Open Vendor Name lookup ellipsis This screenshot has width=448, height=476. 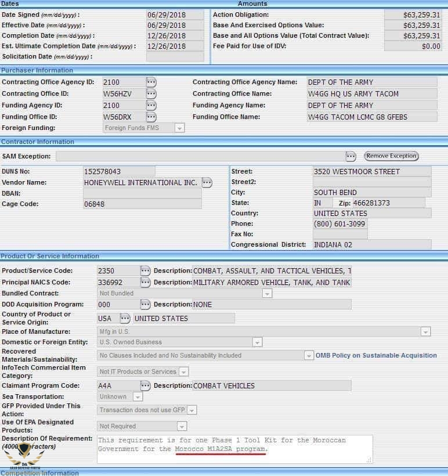point(207,183)
